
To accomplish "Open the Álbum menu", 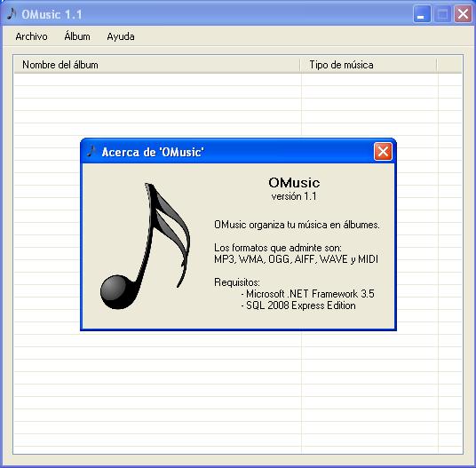I will tap(77, 36).
